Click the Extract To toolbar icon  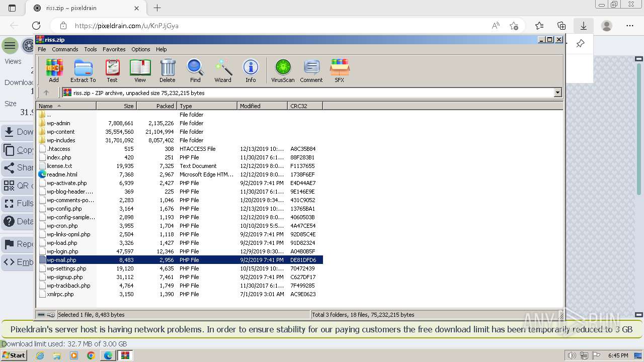[x=83, y=71]
